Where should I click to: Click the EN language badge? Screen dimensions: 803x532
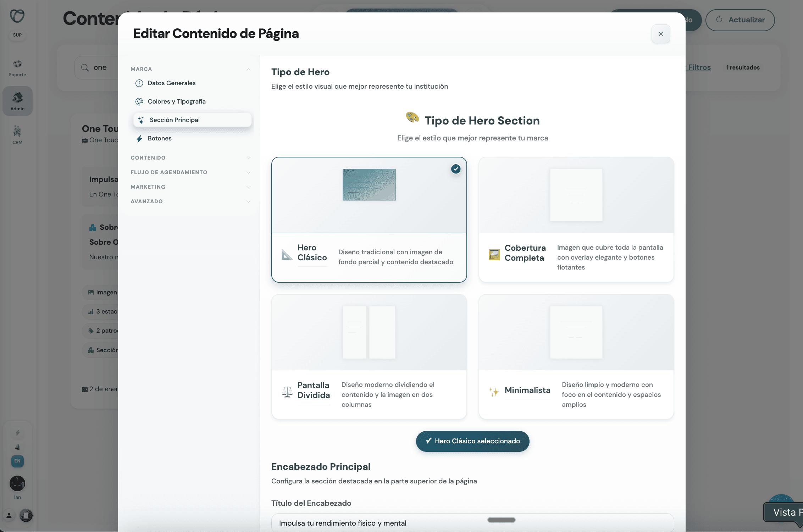coord(17,461)
